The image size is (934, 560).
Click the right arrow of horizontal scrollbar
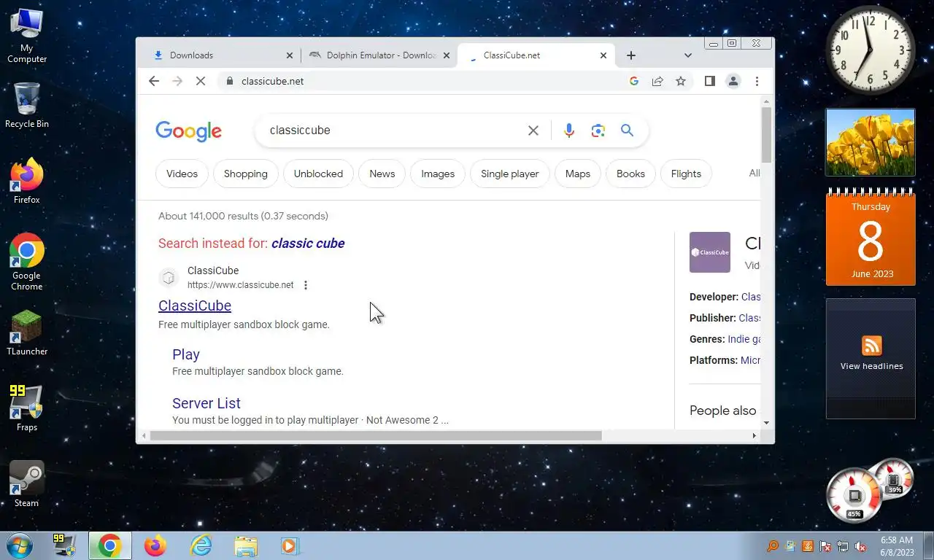click(x=754, y=435)
